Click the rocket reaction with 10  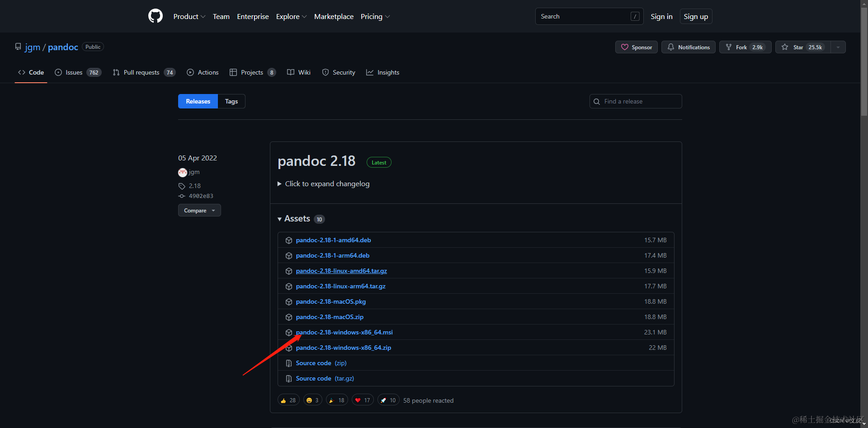(388, 400)
